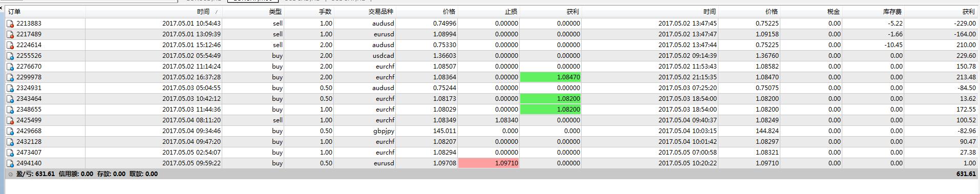The height and width of the screenshot is (194, 980).
Task: Click close time 2017.05.05 10:20:22
Action: 688,163
